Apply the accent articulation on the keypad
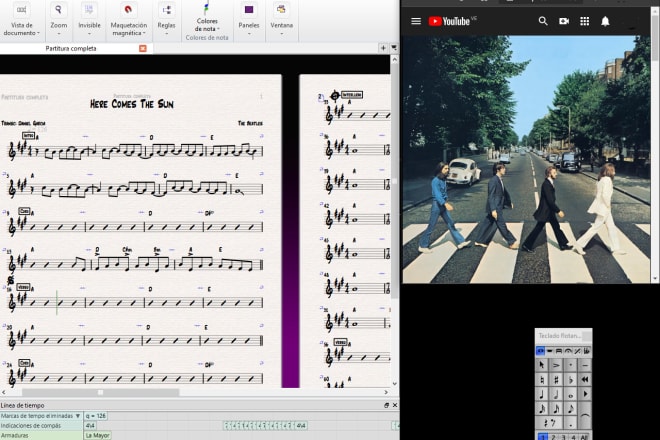Image resolution: width=660 pixels, height=440 pixels. [x=556, y=365]
